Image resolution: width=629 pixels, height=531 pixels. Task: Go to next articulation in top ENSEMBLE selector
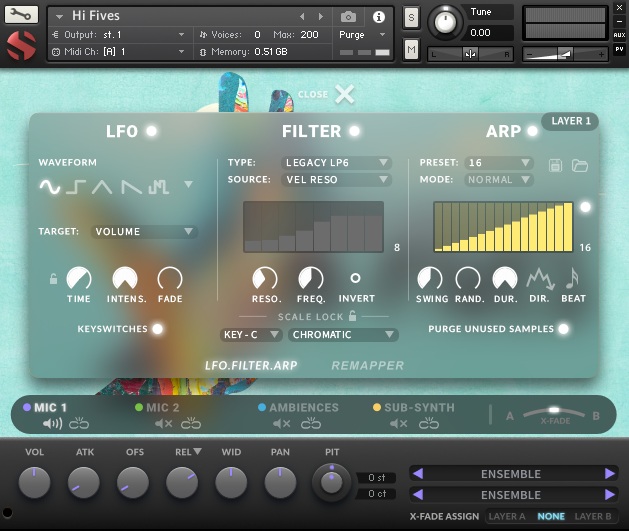click(610, 474)
